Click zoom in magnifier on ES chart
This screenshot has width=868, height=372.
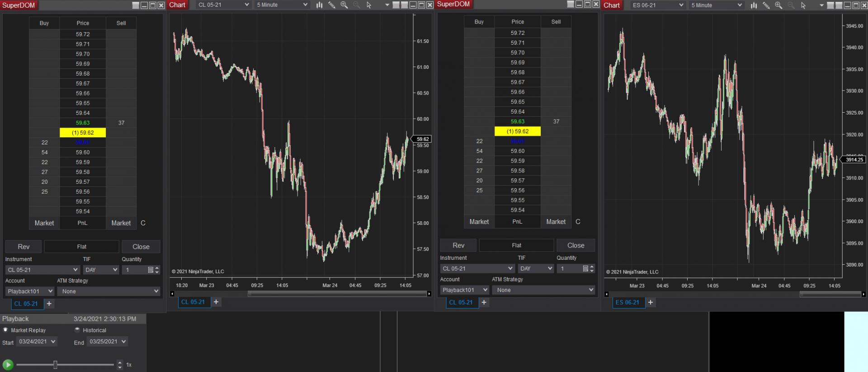pos(778,5)
